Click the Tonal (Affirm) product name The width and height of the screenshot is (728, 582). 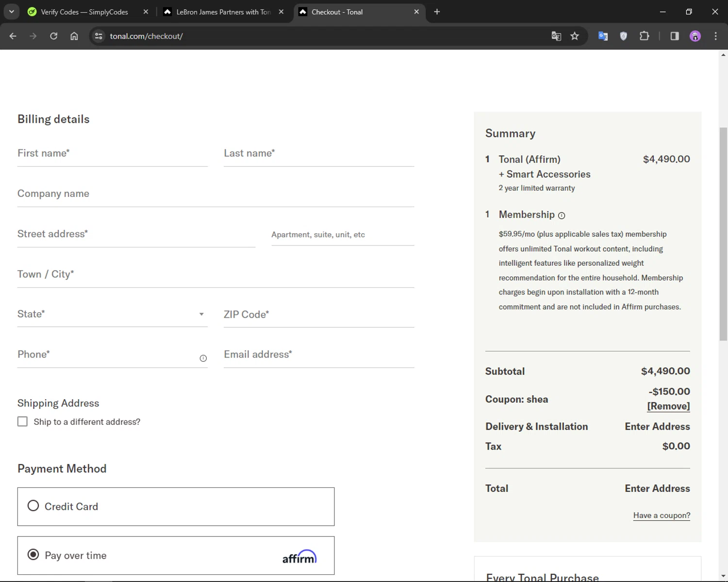529,160
